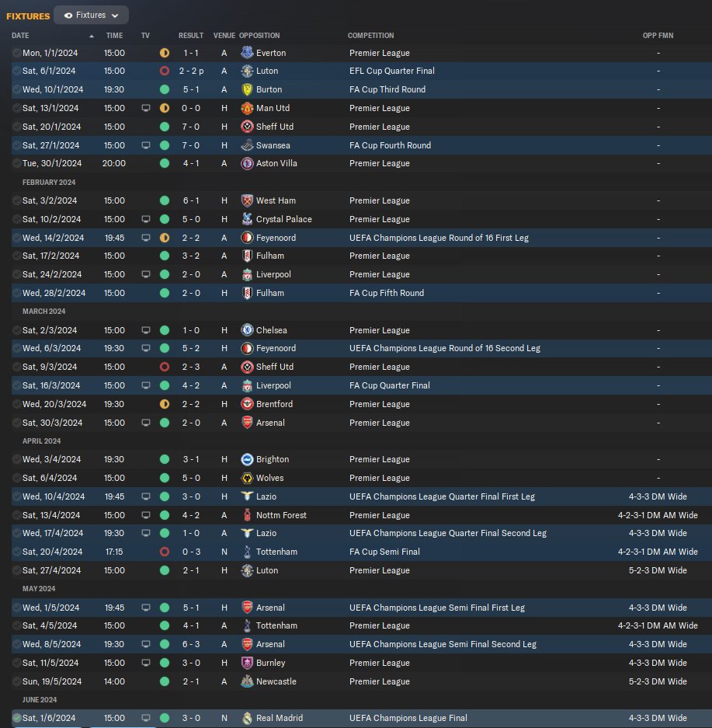Open the 6 - 3 result against Arsenal
Screen dimensions: 712x728
click(x=191, y=644)
